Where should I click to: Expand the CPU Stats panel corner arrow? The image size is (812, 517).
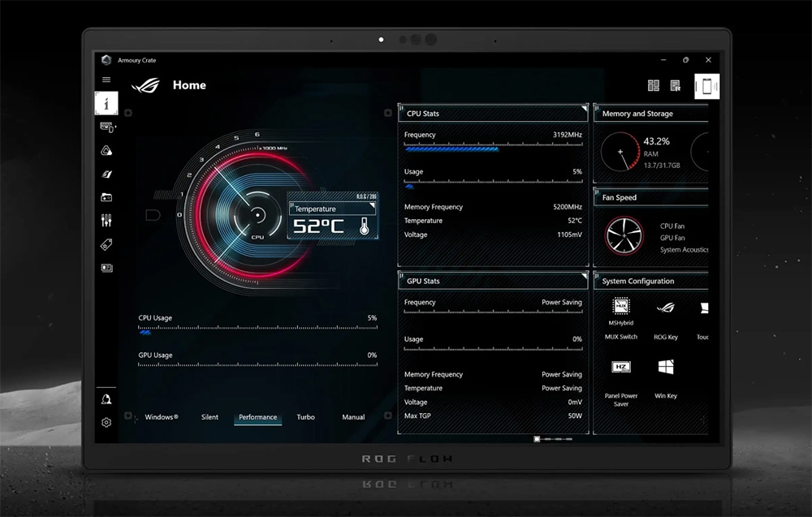click(x=584, y=109)
